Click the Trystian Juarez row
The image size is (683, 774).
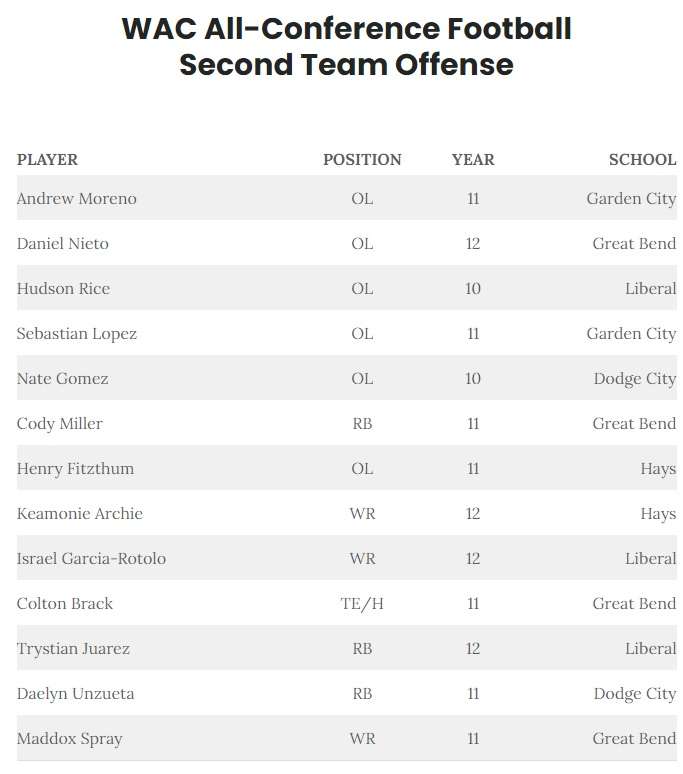coord(347,648)
